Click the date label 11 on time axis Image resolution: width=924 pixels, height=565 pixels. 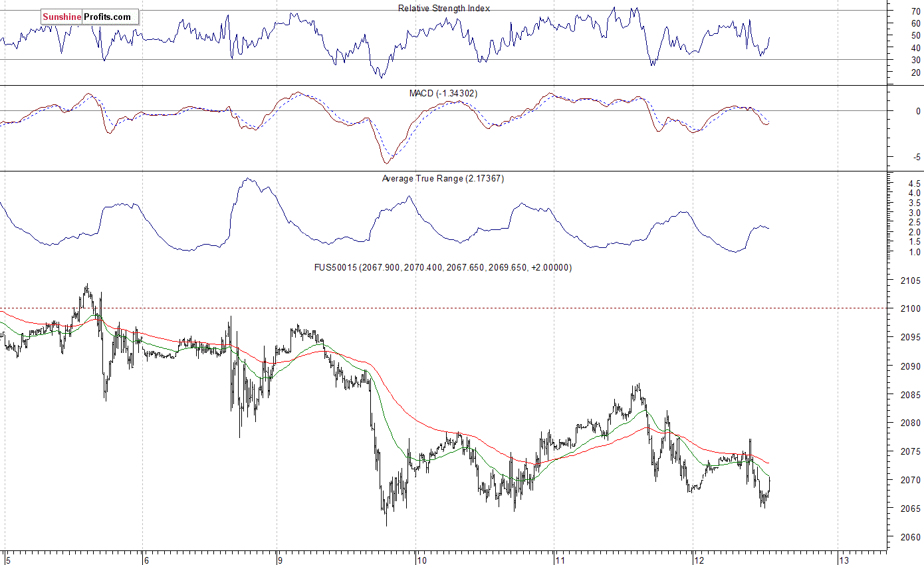click(x=560, y=560)
